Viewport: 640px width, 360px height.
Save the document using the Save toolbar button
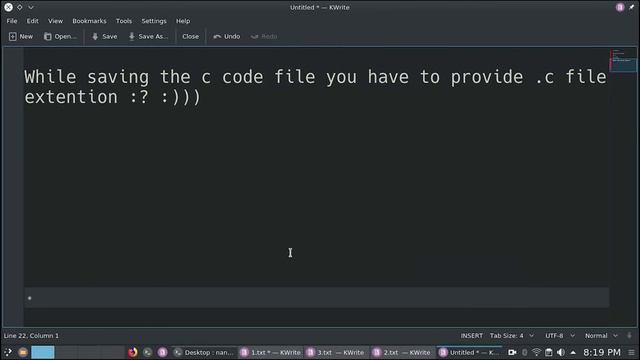click(104, 36)
